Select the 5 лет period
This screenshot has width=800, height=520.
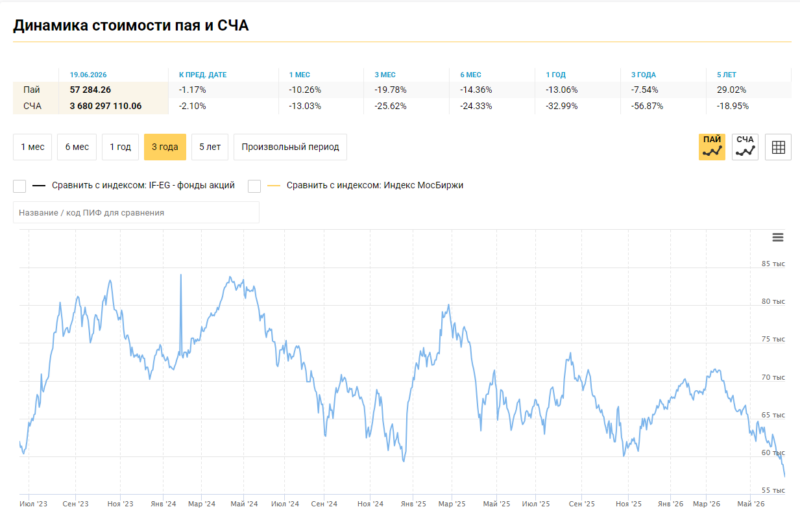(210, 147)
